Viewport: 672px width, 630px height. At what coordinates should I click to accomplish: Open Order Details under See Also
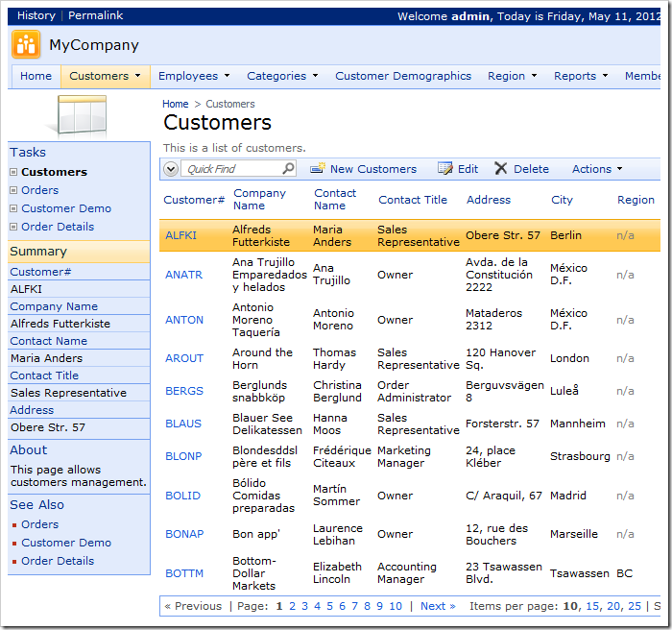(x=58, y=561)
